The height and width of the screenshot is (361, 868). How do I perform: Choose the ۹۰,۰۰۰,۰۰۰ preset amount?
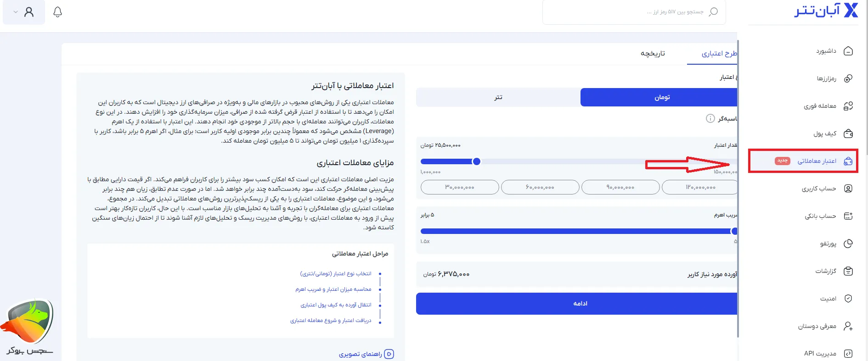pyautogui.click(x=620, y=187)
